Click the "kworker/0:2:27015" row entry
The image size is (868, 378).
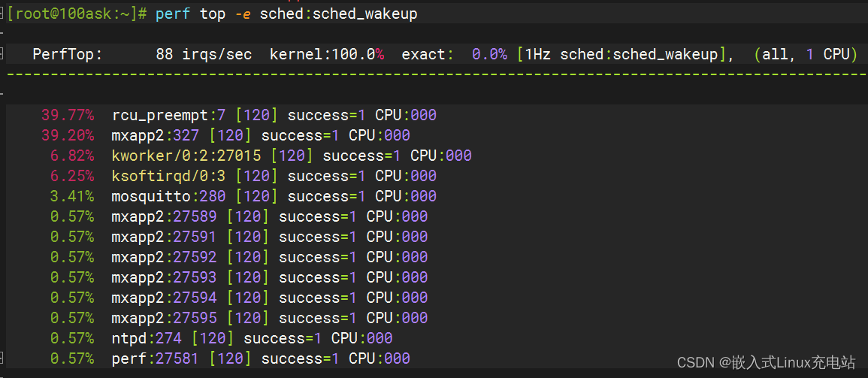(x=186, y=156)
